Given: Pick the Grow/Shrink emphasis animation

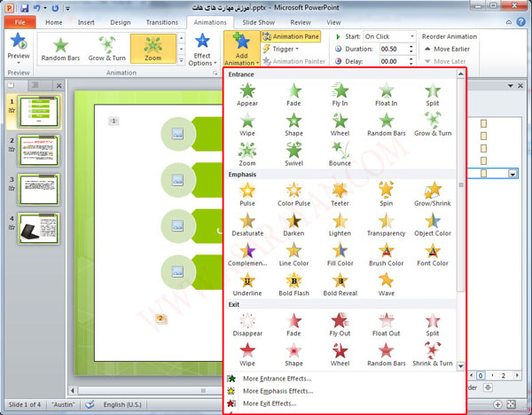Looking at the screenshot, I should coord(433,194).
